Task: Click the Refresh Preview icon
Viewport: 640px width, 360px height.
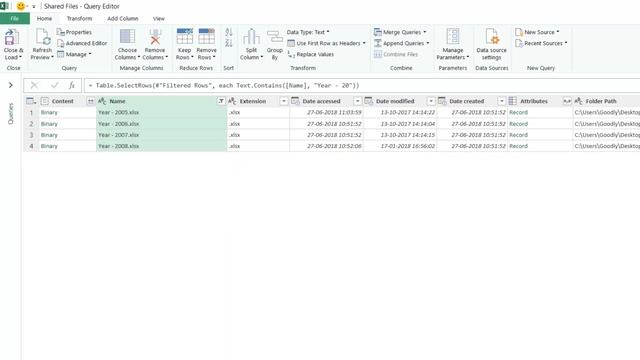Action: point(42,38)
